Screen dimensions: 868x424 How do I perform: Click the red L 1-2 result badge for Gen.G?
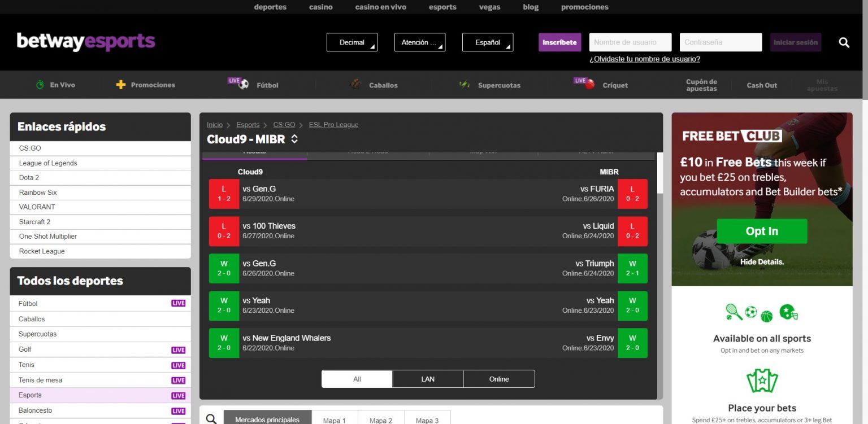224,194
